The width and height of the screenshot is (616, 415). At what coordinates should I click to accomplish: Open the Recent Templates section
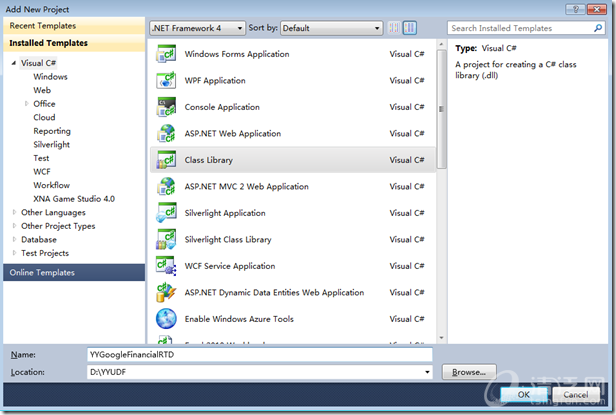pyautogui.click(x=73, y=26)
